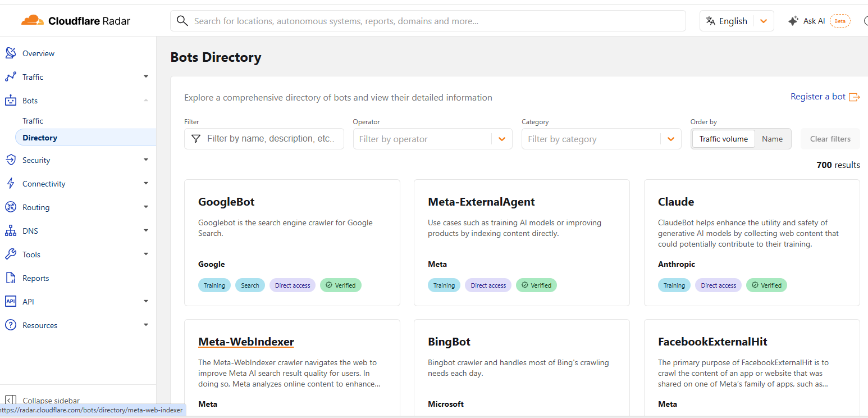The image size is (868, 418).
Task: Click the Ask AI button
Action: tap(819, 21)
